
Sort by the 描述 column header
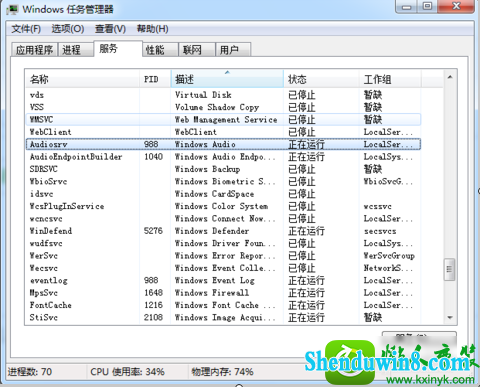(227, 79)
